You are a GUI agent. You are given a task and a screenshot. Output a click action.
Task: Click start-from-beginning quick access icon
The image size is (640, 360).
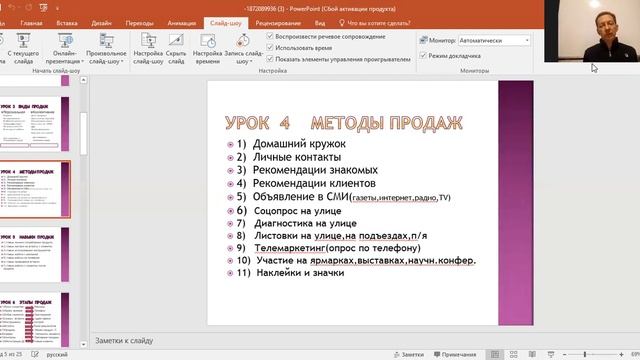(43, 8)
